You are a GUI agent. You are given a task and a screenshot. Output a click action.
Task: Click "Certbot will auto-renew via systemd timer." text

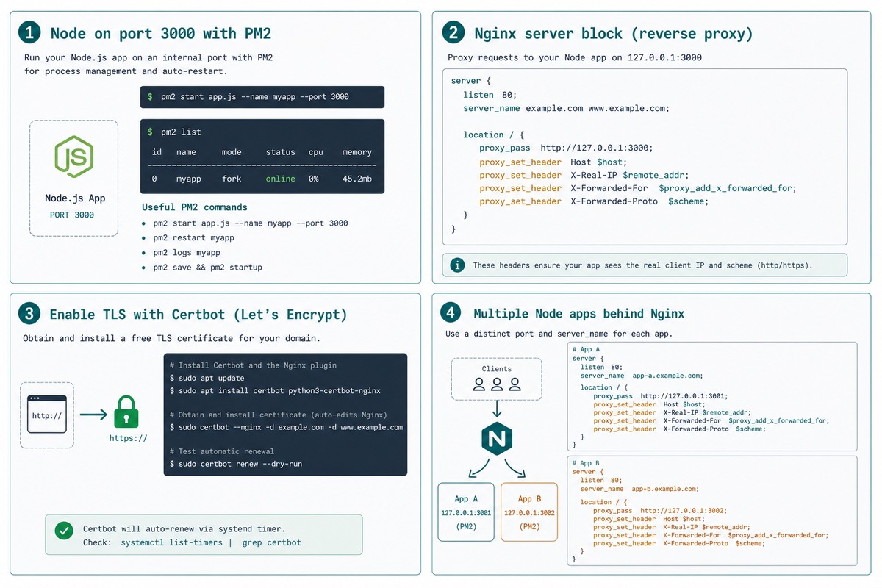[184, 528]
